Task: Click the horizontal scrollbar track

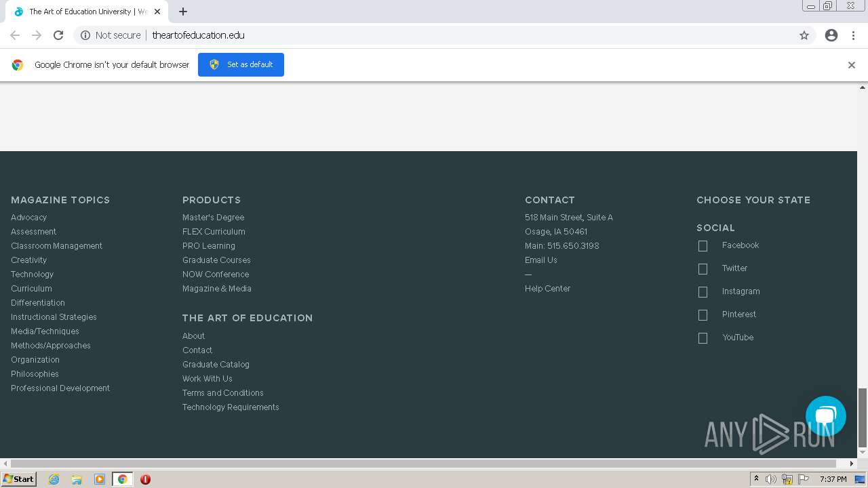Action: [x=427, y=464]
